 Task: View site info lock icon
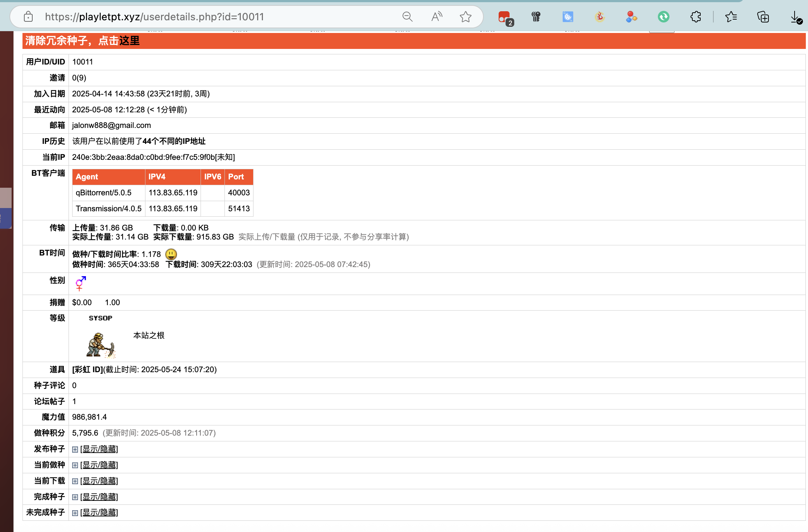[28, 17]
